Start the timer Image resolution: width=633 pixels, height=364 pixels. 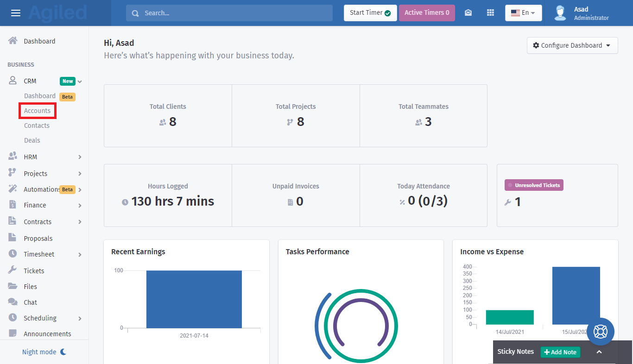370,13
